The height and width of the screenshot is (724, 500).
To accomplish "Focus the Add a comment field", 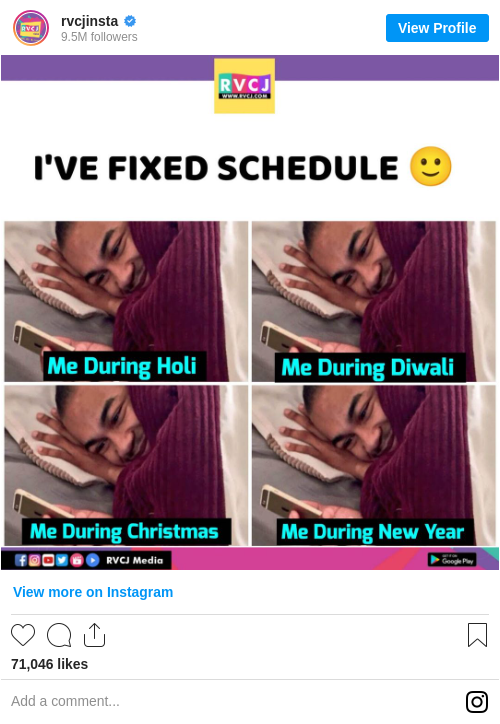I will point(231,701).
